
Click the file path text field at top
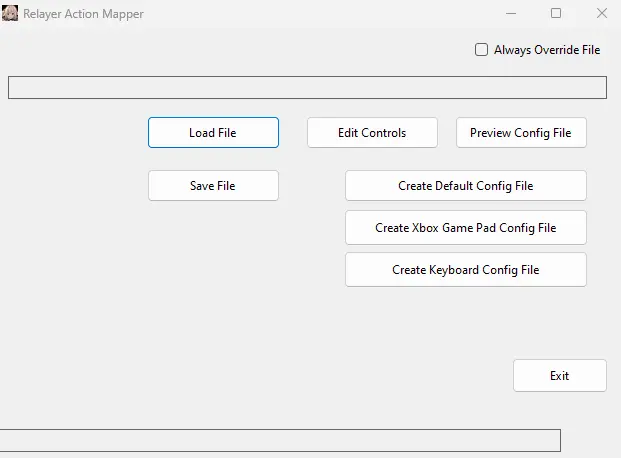[x=307, y=87]
